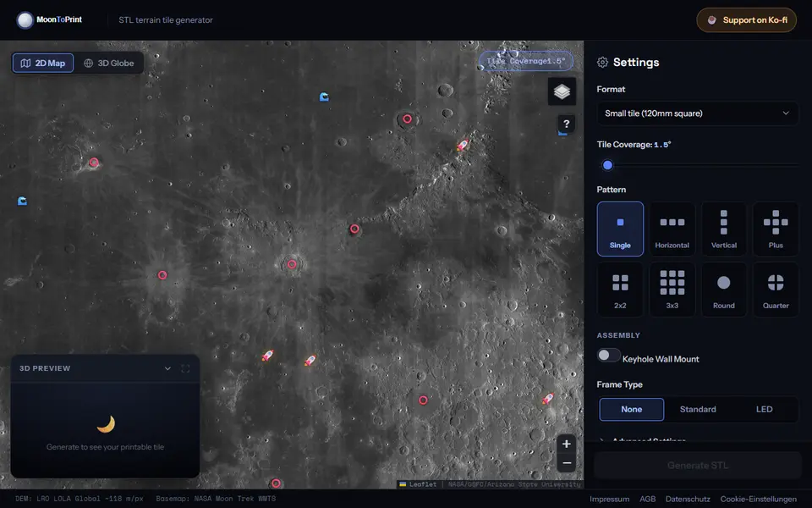This screenshot has width=812, height=508.
Task: Click the rocket marker nearest the 3D Preview panel
Action: (267, 355)
